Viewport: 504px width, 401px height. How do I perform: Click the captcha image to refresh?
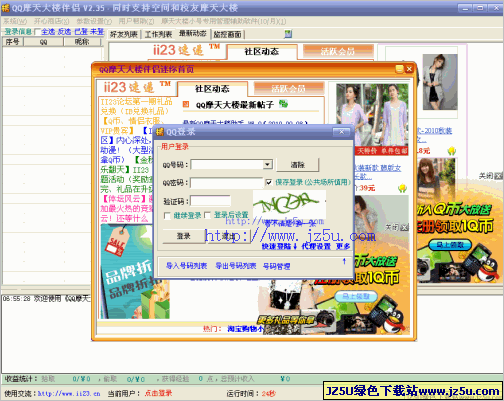(x=289, y=204)
